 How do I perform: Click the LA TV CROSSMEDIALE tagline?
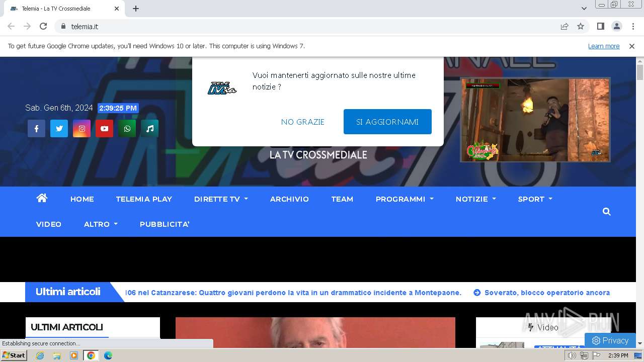pos(318,155)
